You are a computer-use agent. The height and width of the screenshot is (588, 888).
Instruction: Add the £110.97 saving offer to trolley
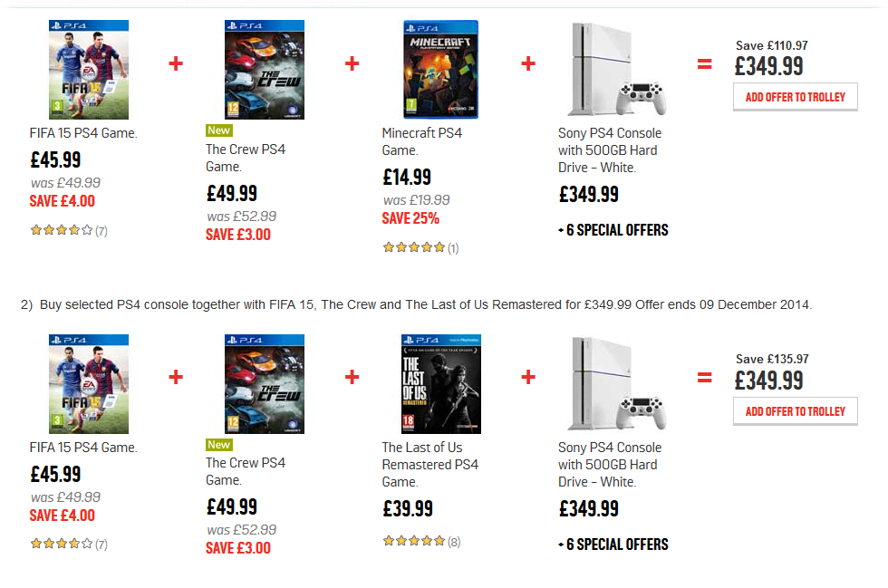point(795,97)
